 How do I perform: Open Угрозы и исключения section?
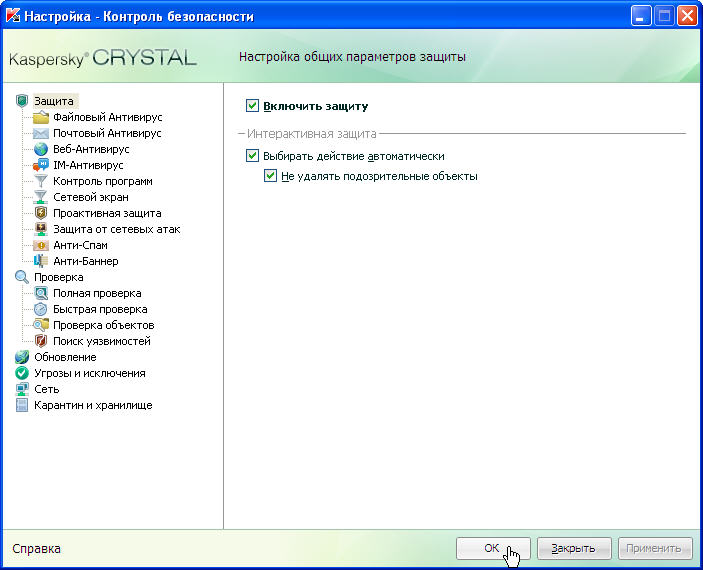tap(90, 373)
